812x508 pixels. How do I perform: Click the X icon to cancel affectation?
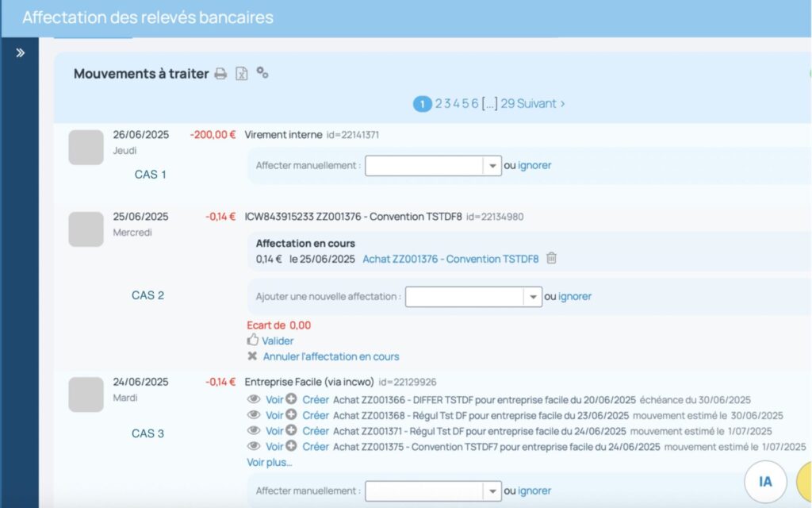click(253, 356)
